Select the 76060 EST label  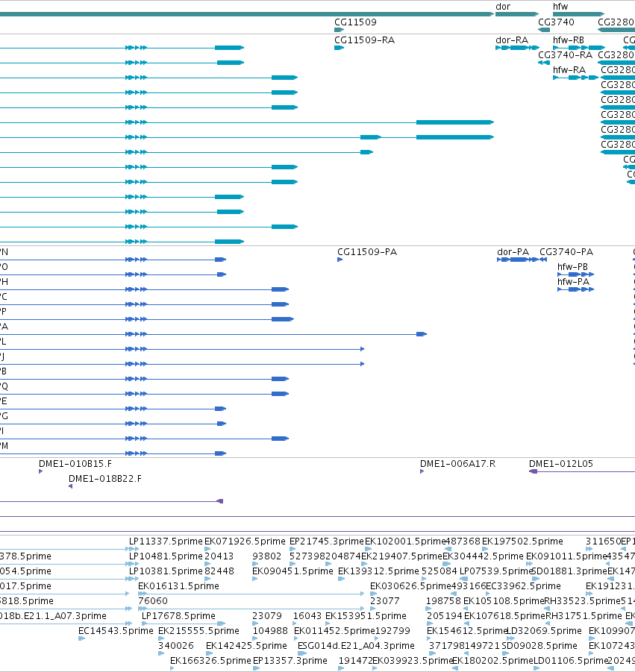[153, 601]
